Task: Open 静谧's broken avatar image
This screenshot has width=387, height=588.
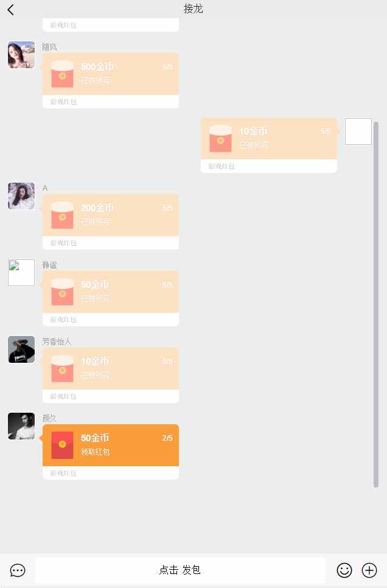Action: pos(21,273)
